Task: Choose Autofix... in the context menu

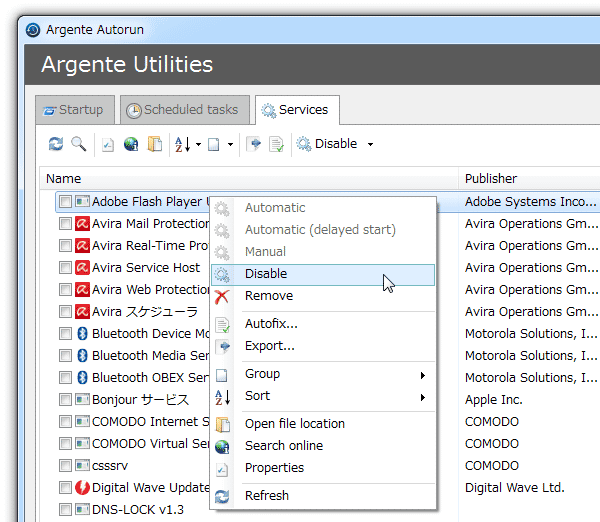Action: click(323, 324)
